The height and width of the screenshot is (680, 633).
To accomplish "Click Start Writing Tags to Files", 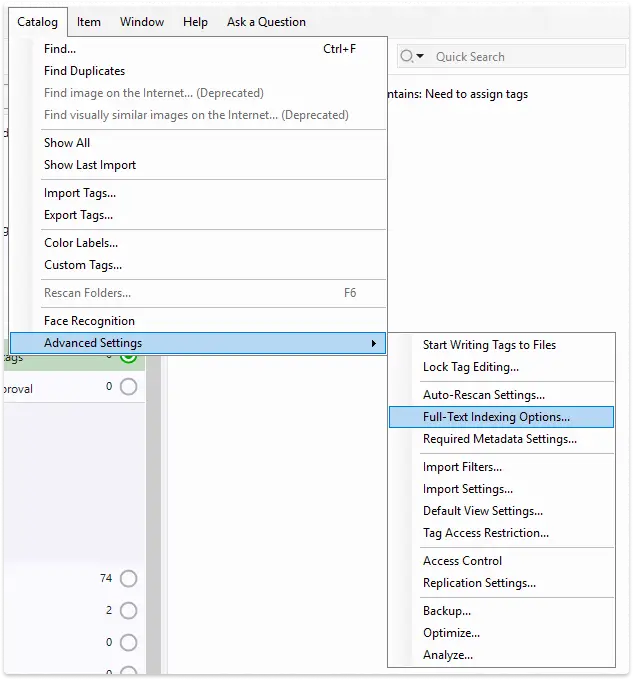I will [489, 345].
